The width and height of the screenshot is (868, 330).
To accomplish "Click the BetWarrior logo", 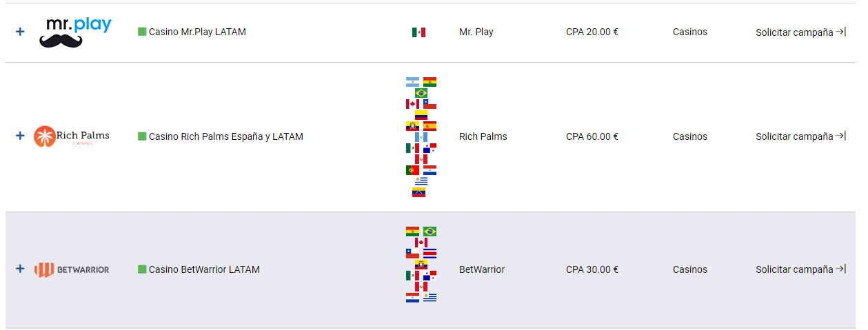I will (x=72, y=269).
